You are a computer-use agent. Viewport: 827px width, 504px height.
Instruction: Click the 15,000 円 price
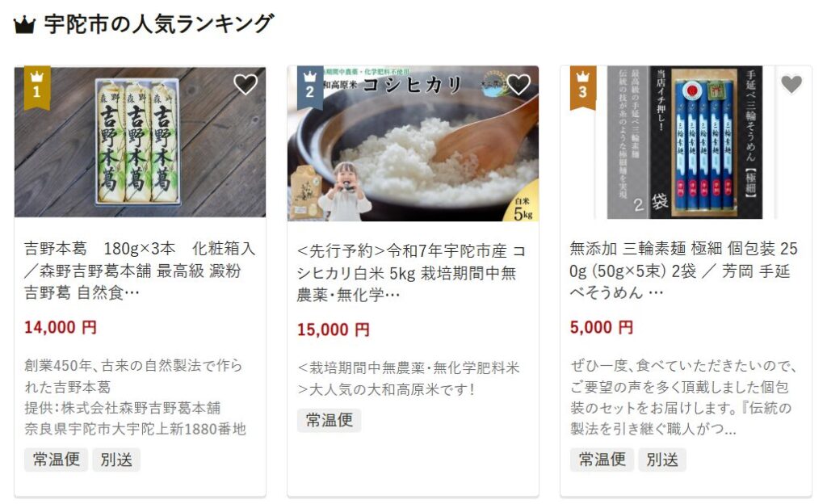coord(334,330)
